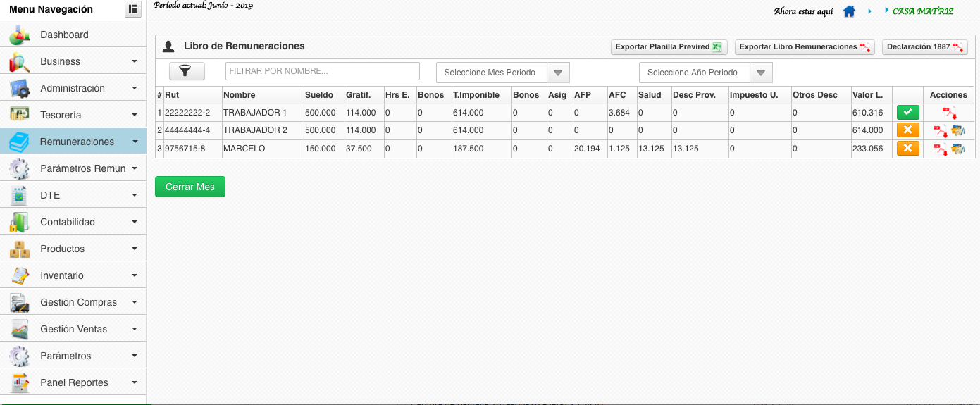Screen dimensions: 980x405
Task: Click the PDF icon in TRABAJADOR 2 row
Action: pos(941,130)
